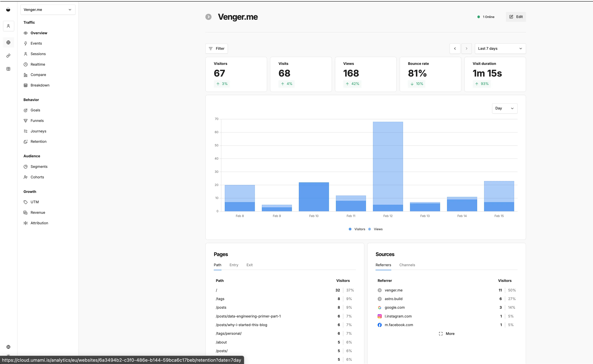Open the websites globe icon in left rail
The width and height of the screenshot is (593, 364).
pyautogui.click(x=8, y=42)
